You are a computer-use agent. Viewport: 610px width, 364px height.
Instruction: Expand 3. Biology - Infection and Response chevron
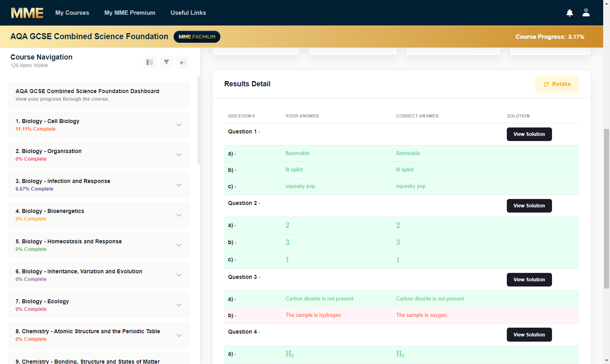(179, 185)
